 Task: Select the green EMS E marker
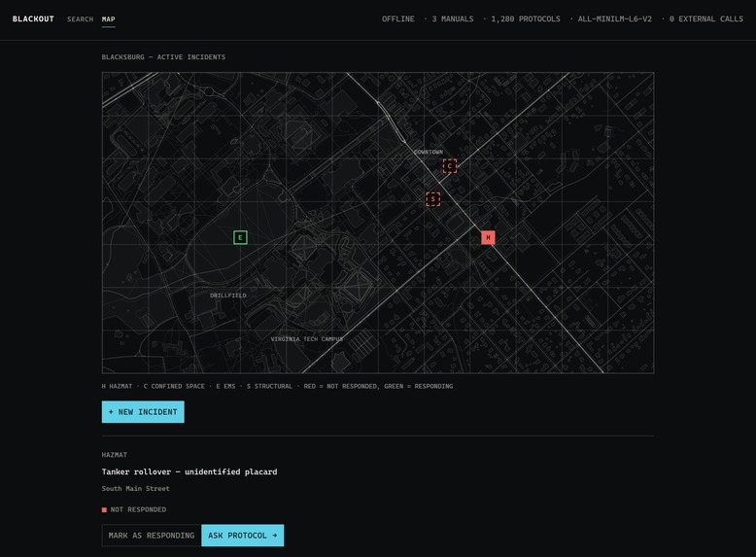click(x=240, y=237)
